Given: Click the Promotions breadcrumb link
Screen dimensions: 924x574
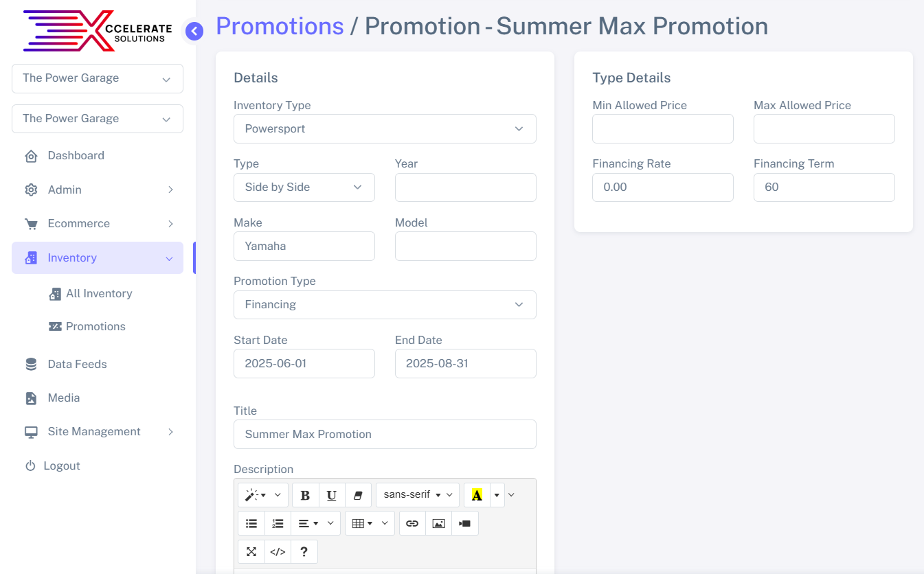Looking at the screenshot, I should pyautogui.click(x=280, y=26).
